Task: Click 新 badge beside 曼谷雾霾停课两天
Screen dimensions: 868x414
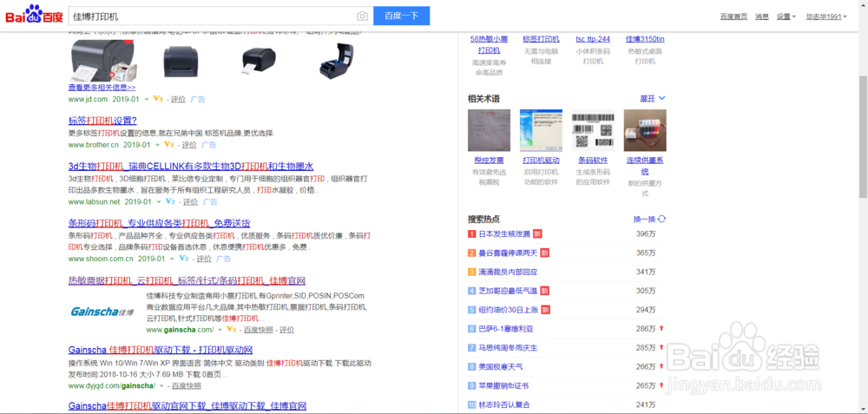Action: tap(545, 253)
